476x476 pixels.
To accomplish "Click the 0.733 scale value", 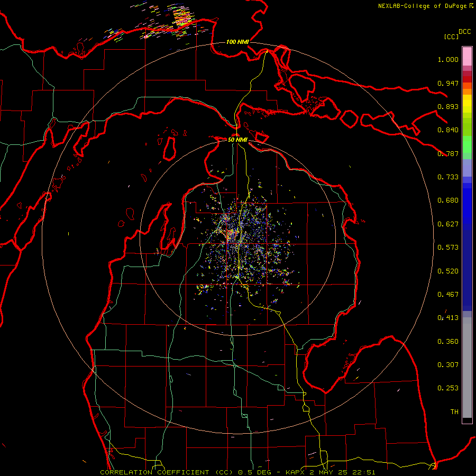I will click(448, 177).
